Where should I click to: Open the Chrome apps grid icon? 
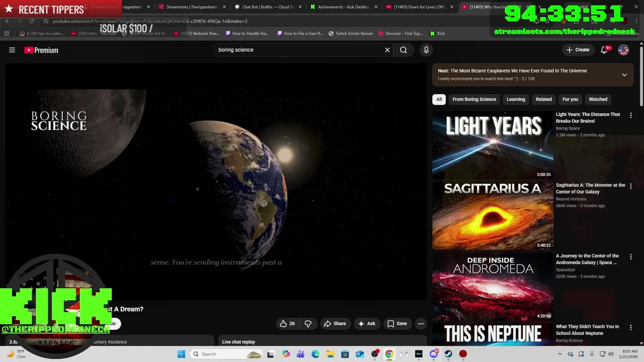7,33
